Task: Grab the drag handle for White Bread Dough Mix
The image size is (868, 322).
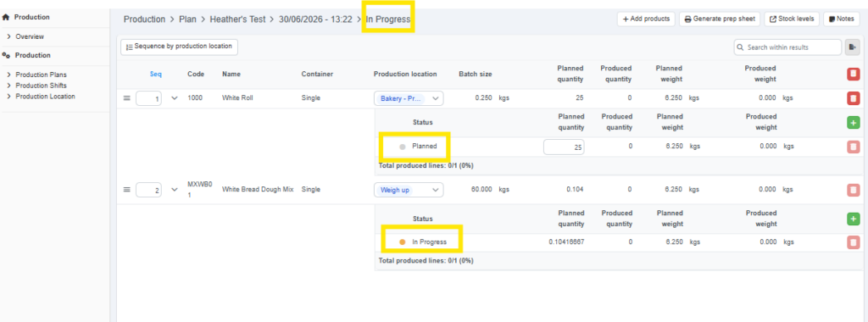Action: (127, 189)
